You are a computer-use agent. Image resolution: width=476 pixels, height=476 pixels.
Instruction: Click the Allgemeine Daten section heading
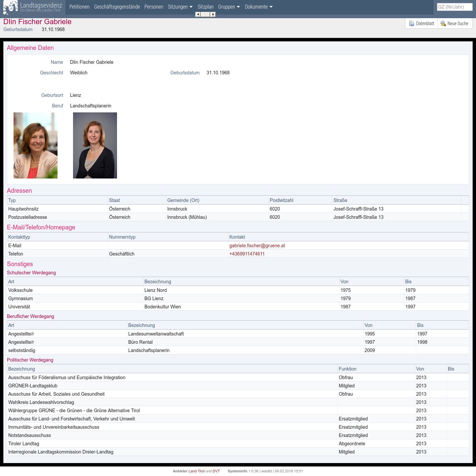point(30,48)
